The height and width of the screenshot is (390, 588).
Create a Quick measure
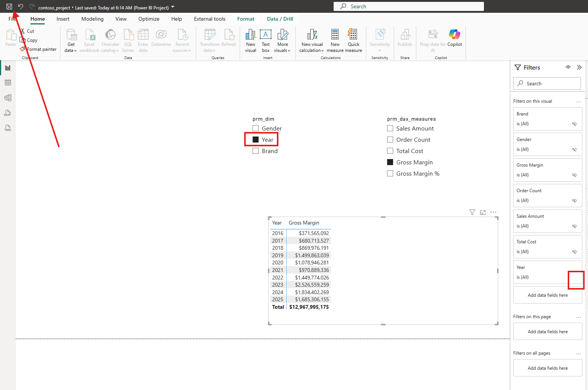coord(354,41)
